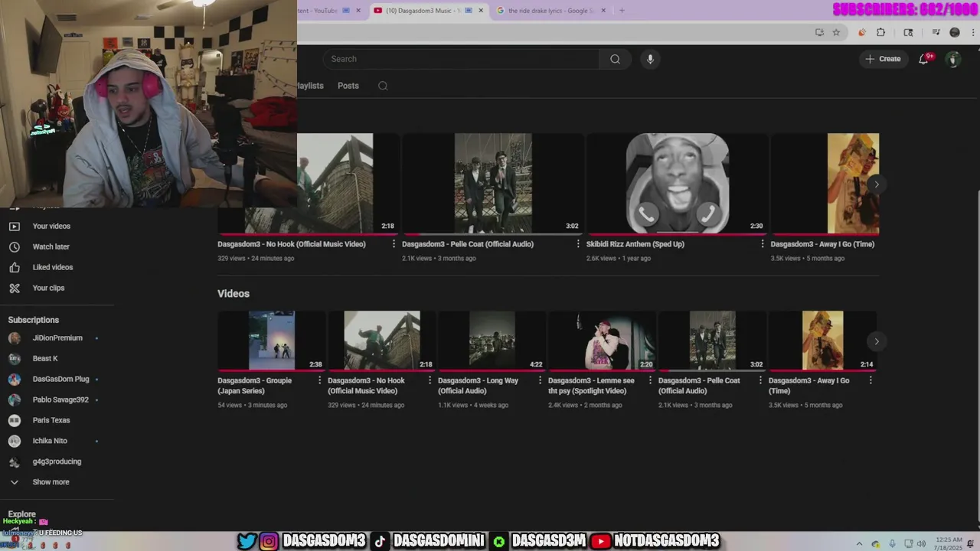The height and width of the screenshot is (551, 980).
Task: Open options menu for Skibidi Rizz Anthem video
Action: pos(762,244)
